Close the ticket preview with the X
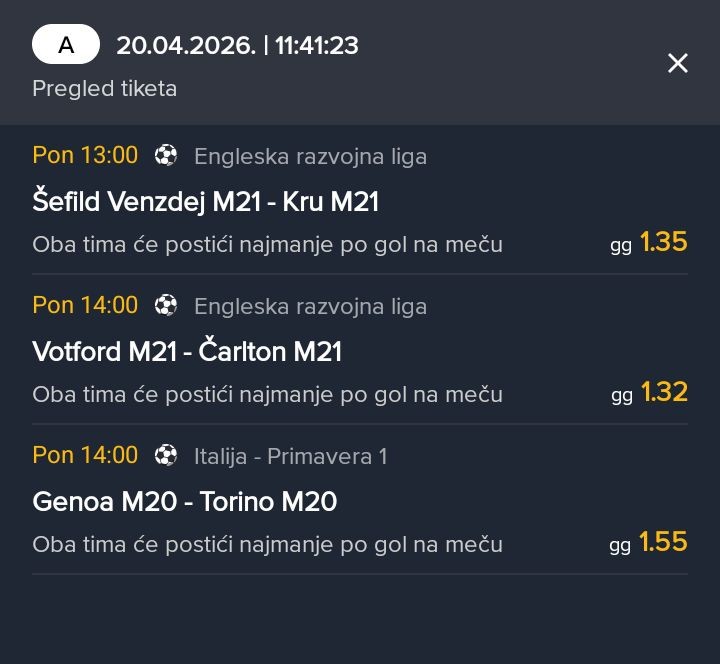 (x=677, y=64)
